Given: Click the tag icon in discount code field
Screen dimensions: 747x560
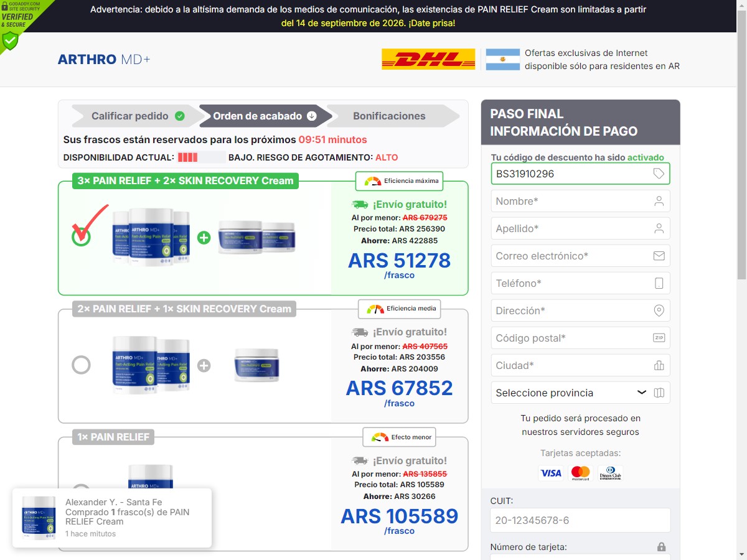Looking at the screenshot, I should coord(659,174).
